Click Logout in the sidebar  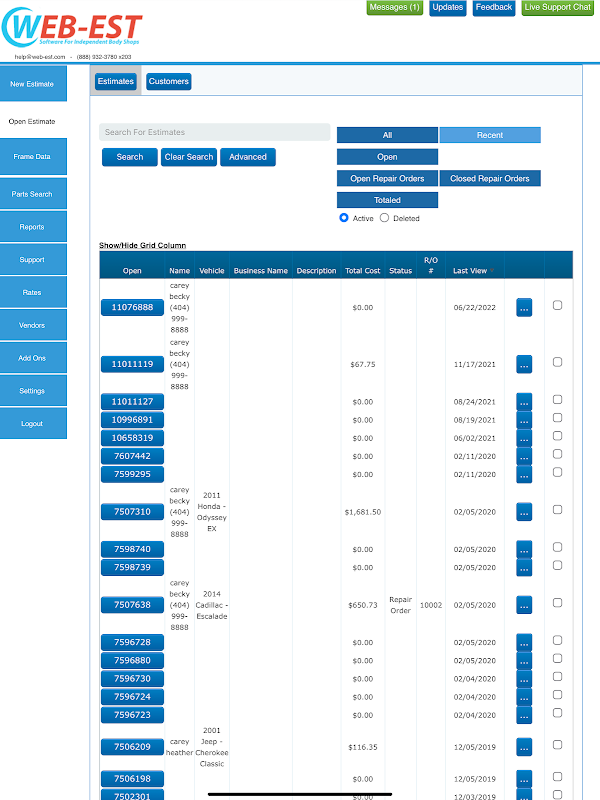[33, 423]
